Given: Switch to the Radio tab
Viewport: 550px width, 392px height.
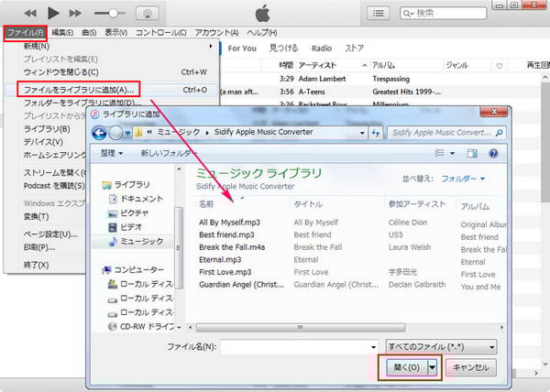Looking at the screenshot, I should (322, 49).
